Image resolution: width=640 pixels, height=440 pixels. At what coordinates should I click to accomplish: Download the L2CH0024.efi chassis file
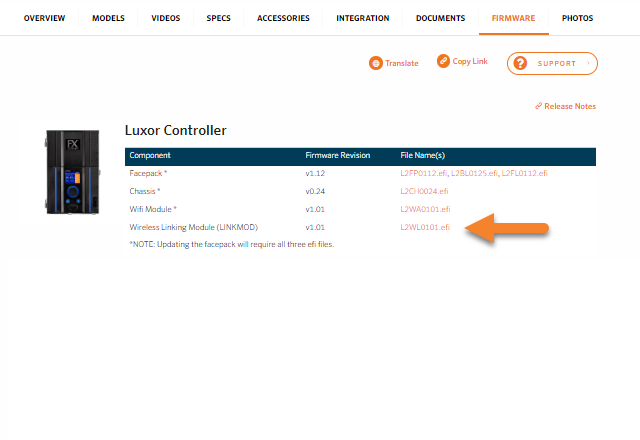(x=424, y=191)
